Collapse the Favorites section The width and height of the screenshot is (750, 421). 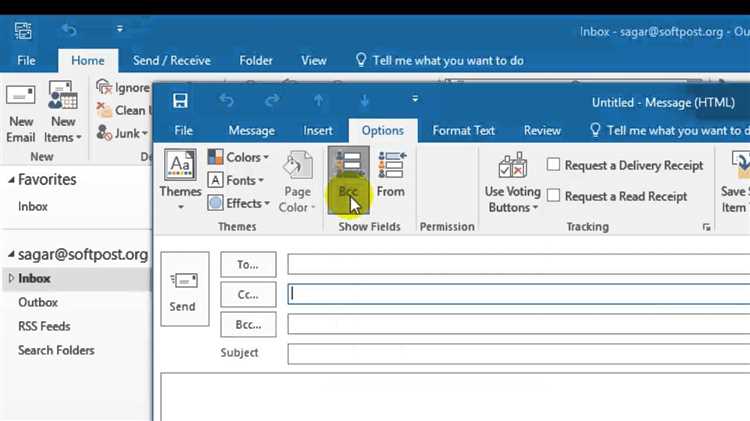[11, 180]
